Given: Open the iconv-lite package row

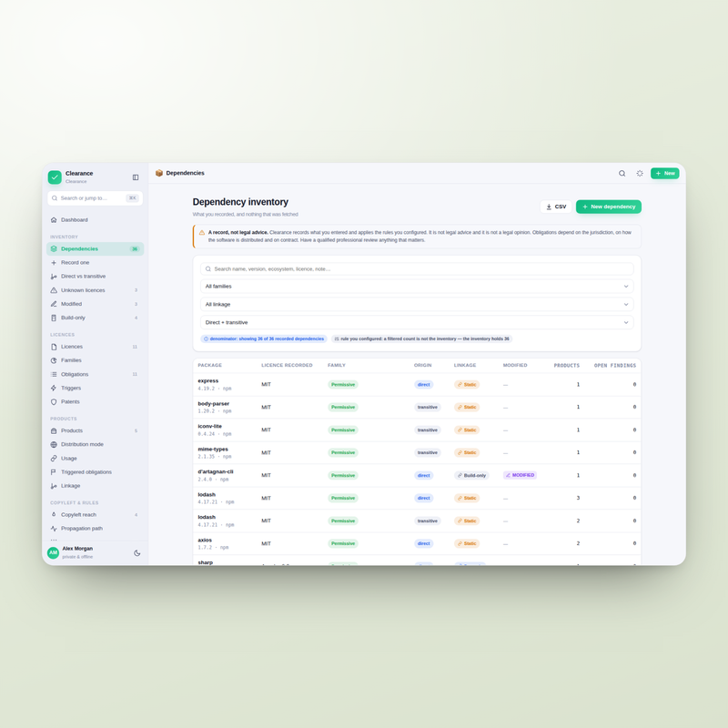Looking at the screenshot, I should 417,430.
